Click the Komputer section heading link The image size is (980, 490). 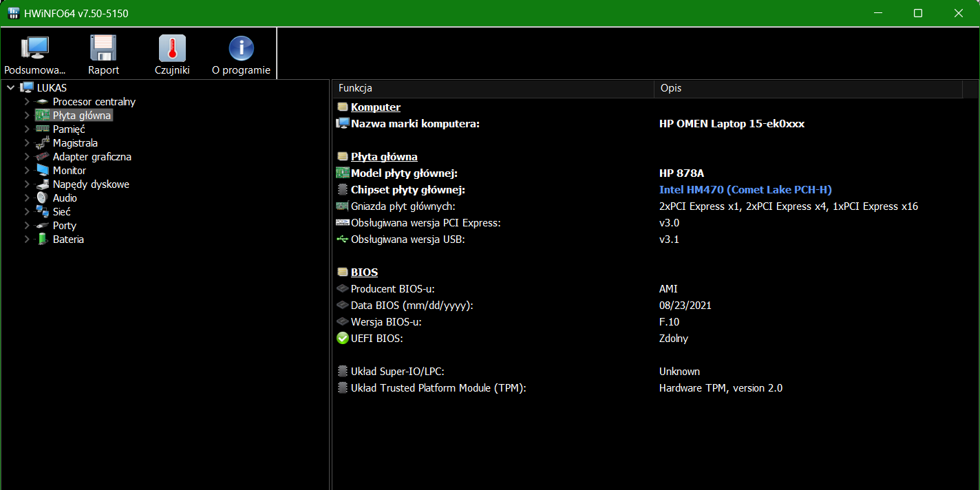(375, 107)
